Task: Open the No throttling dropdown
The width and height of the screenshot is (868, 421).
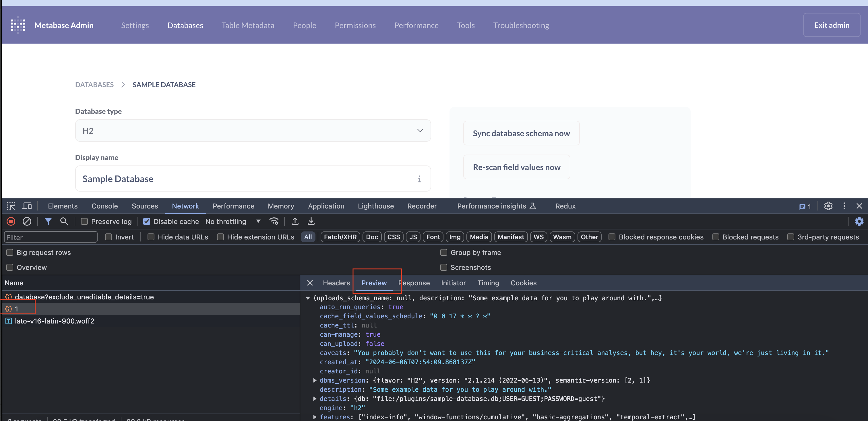Action: click(233, 221)
